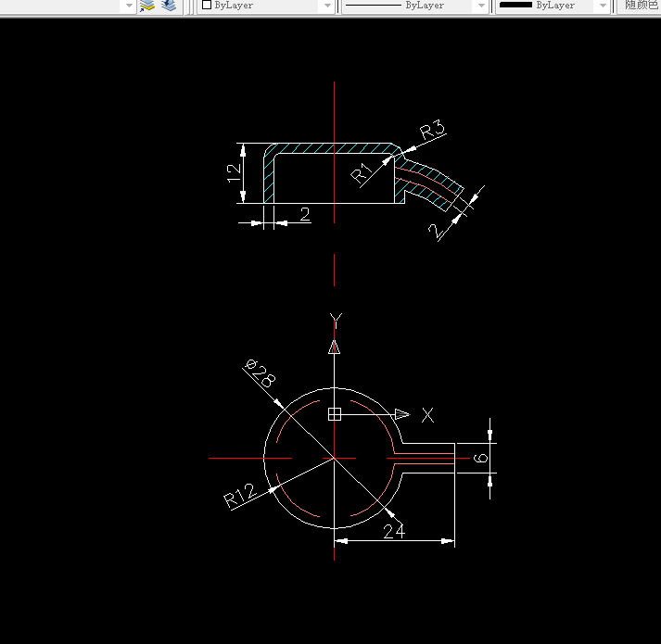Select the R12 radius dimension text

tap(239, 496)
